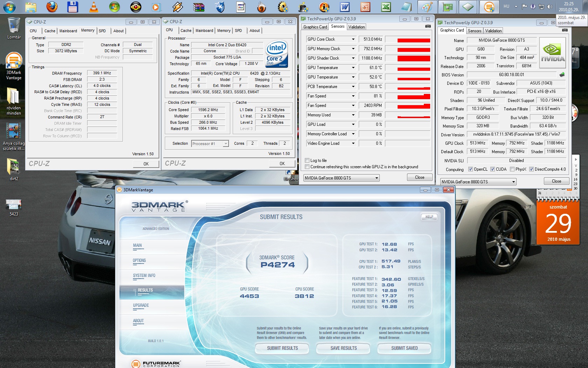Screen dimensions: 588x368
Task: Expand the Memory Used sensor dropdown
Action: [353, 115]
